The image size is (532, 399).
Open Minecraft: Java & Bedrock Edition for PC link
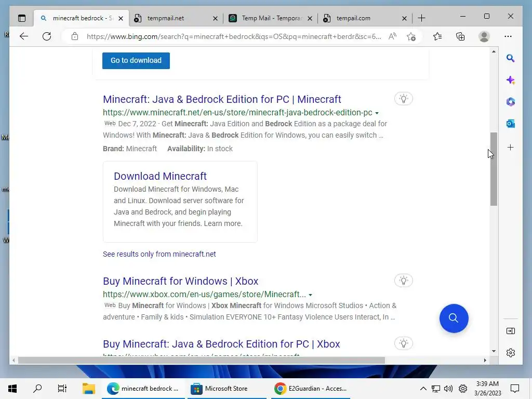click(x=222, y=99)
